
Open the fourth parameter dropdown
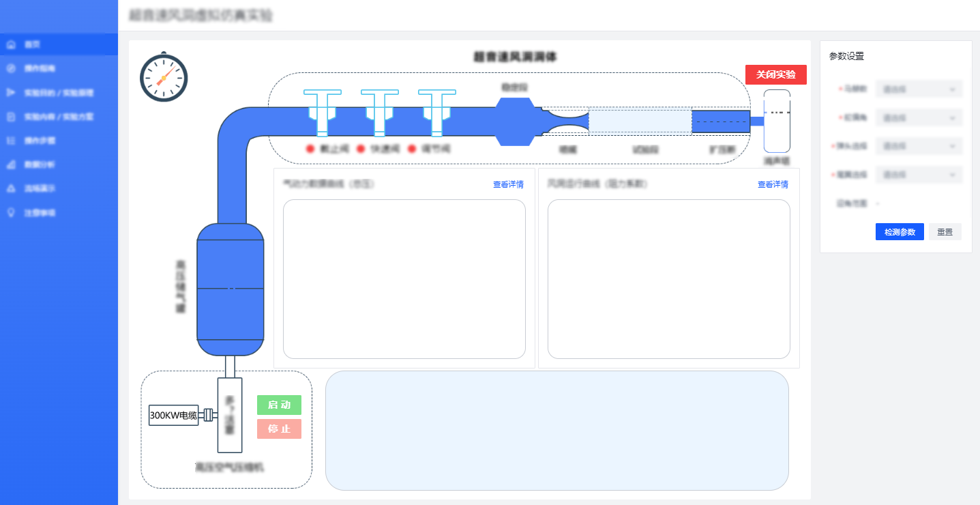(x=919, y=175)
